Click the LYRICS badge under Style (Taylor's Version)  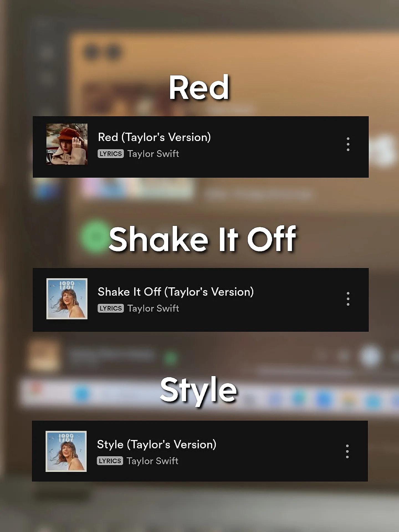[x=110, y=461]
